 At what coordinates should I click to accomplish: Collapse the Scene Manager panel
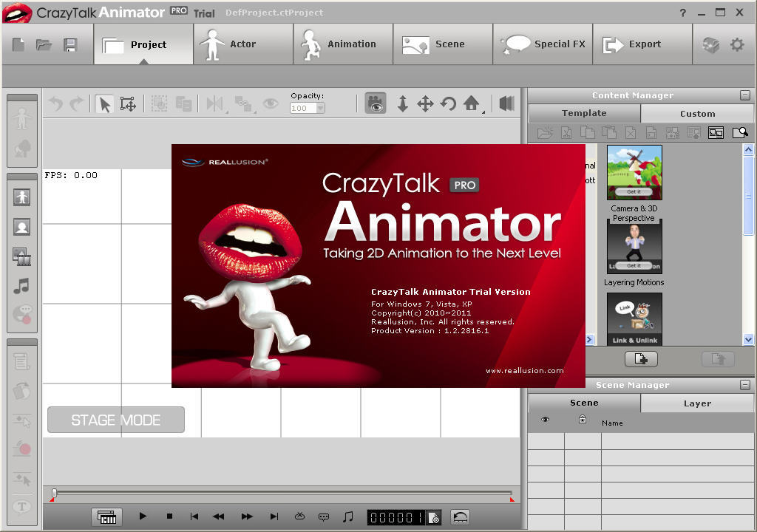(x=745, y=384)
